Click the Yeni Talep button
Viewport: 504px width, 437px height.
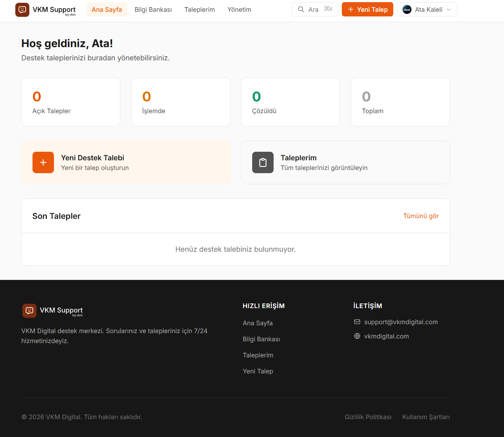click(x=368, y=9)
